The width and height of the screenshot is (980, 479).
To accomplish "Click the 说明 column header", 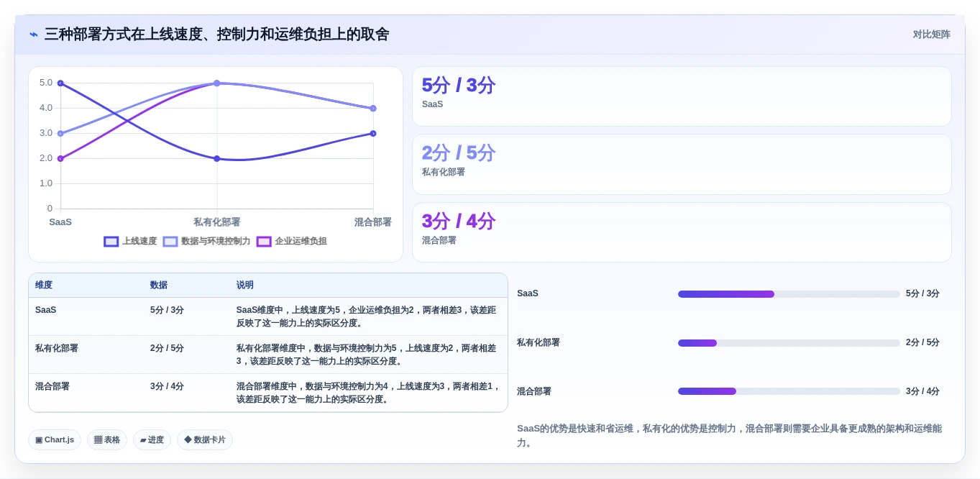I will [x=245, y=286].
